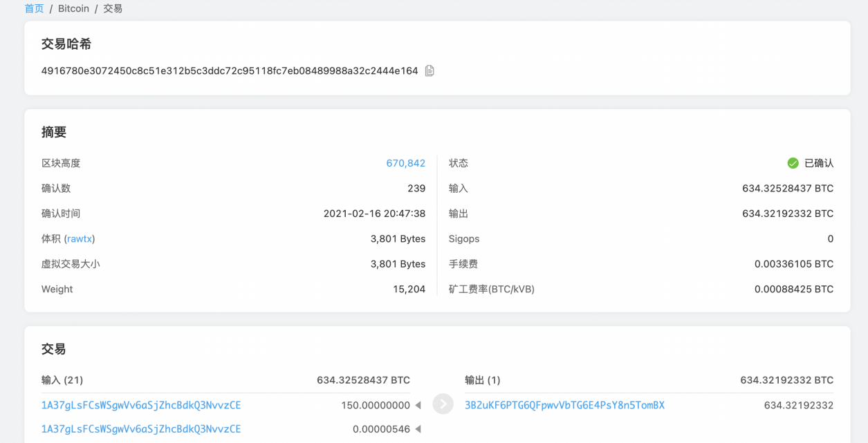The image size is (868, 443).
Task: Open block height 670,842 details
Action: pyautogui.click(x=406, y=162)
